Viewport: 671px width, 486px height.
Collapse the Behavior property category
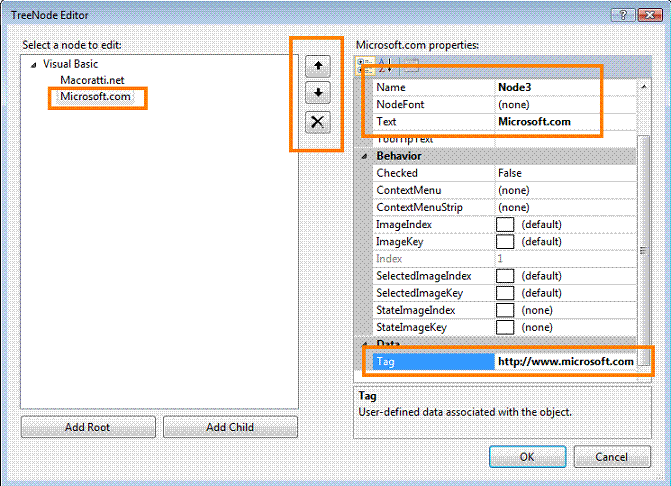tap(364, 156)
